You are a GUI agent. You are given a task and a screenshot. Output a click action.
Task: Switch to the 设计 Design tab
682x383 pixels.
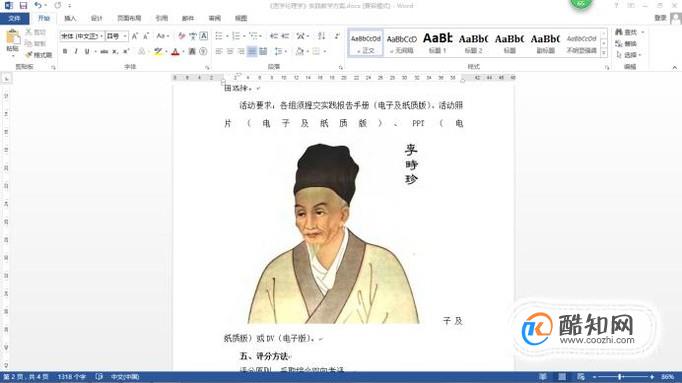pos(97,18)
